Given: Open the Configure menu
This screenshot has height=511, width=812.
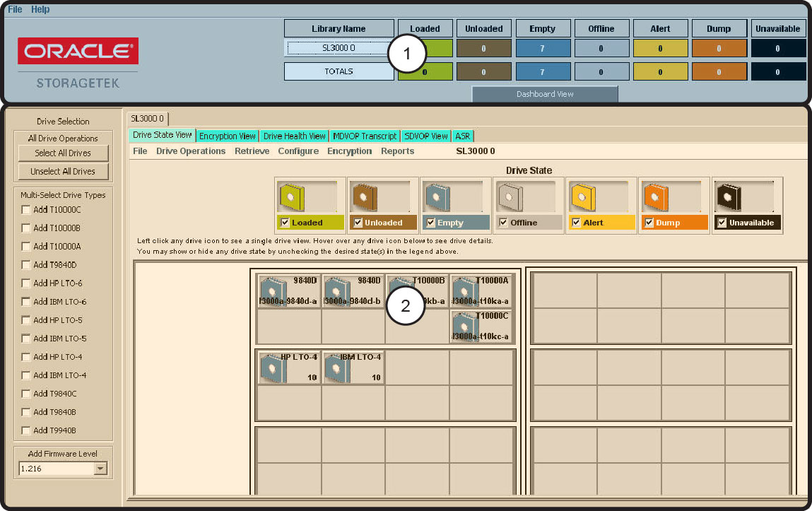Looking at the screenshot, I should coord(298,151).
